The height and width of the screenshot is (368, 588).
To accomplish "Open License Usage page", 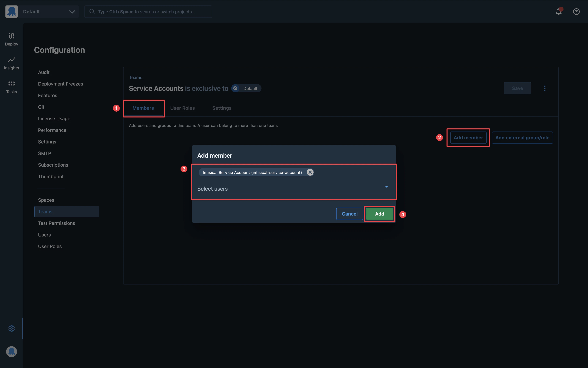I will tap(54, 119).
